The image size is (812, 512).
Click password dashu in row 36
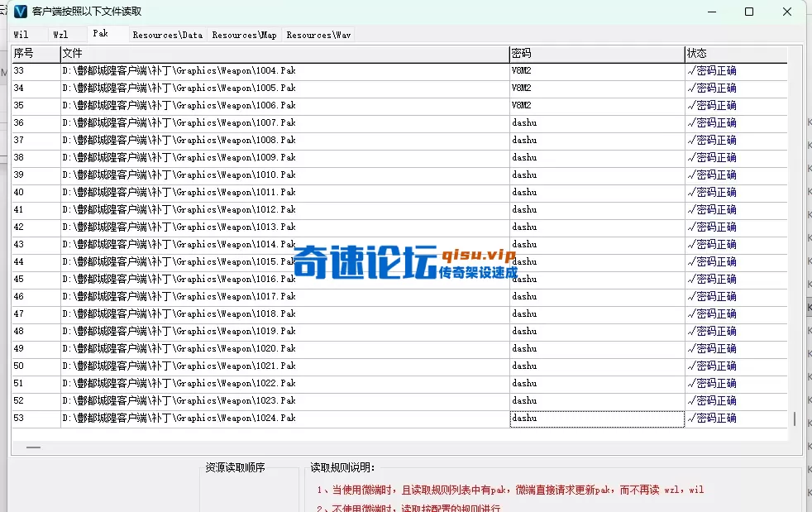524,122
